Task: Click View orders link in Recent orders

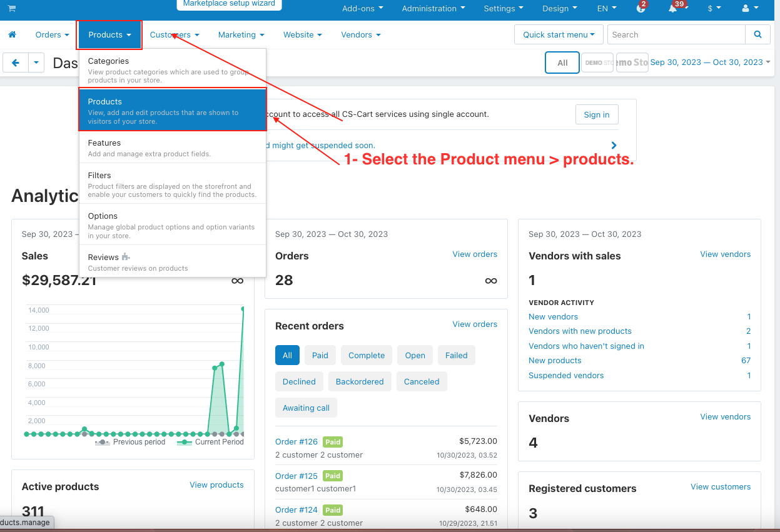Action: tap(475, 324)
